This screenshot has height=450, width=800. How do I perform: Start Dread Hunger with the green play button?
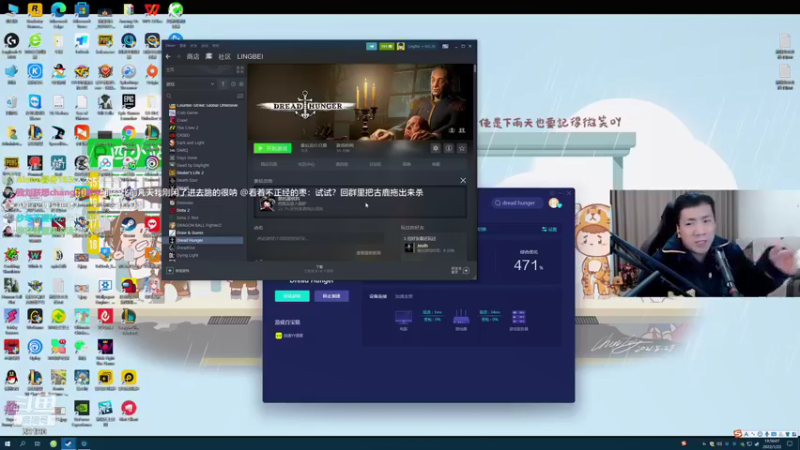click(272, 148)
